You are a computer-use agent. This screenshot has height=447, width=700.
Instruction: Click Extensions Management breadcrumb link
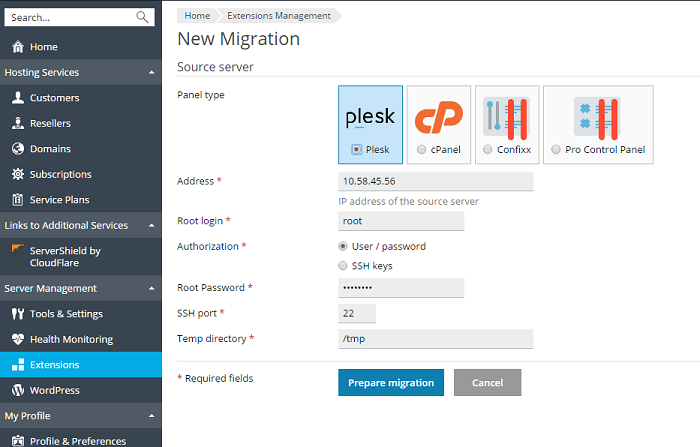tap(278, 16)
